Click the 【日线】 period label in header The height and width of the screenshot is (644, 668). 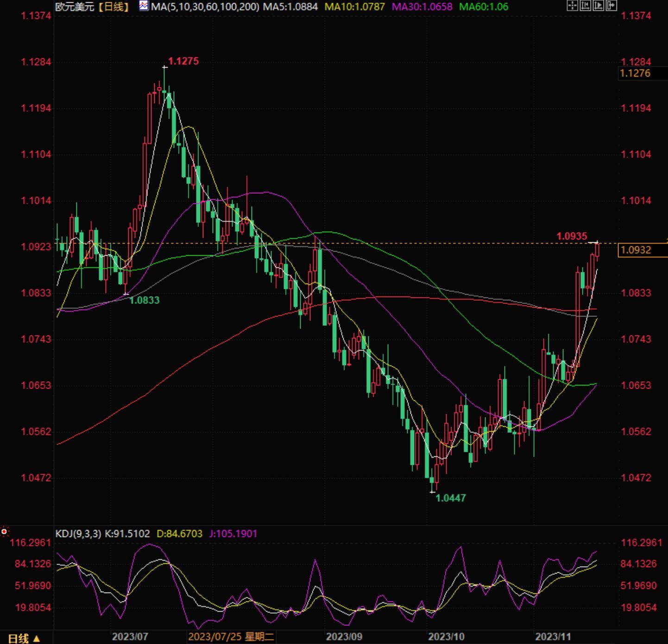pos(114,6)
